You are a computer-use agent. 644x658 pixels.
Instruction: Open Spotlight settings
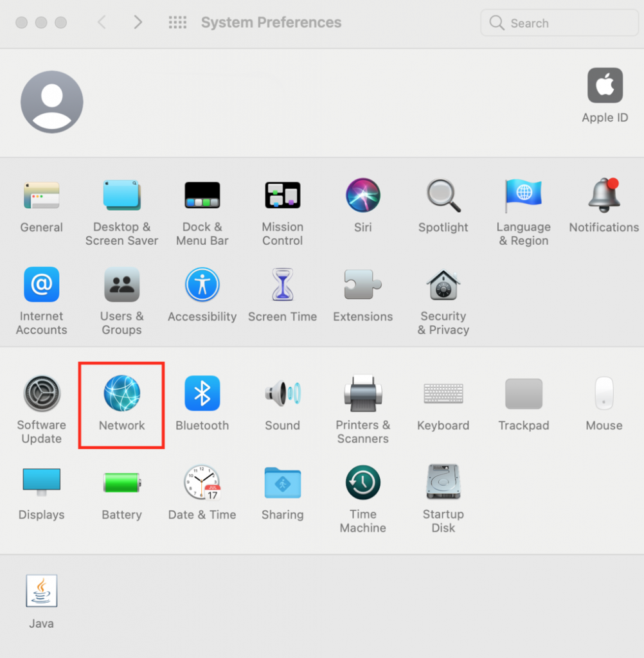pyautogui.click(x=443, y=195)
